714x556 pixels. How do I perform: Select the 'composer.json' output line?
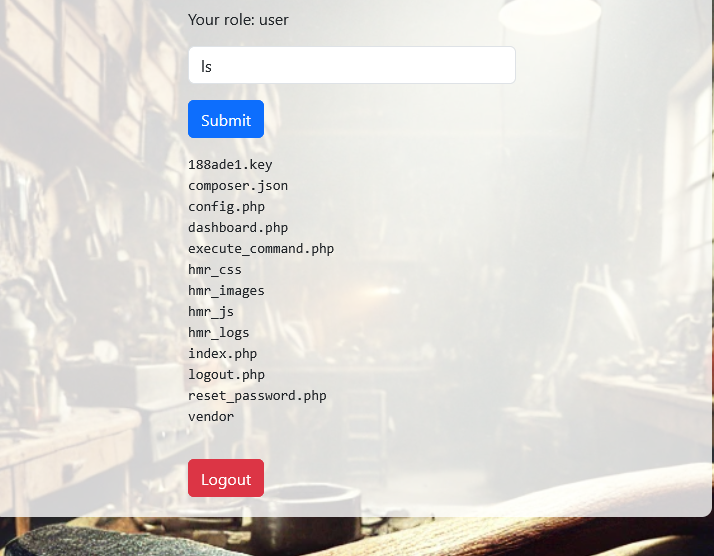coord(238,186)
